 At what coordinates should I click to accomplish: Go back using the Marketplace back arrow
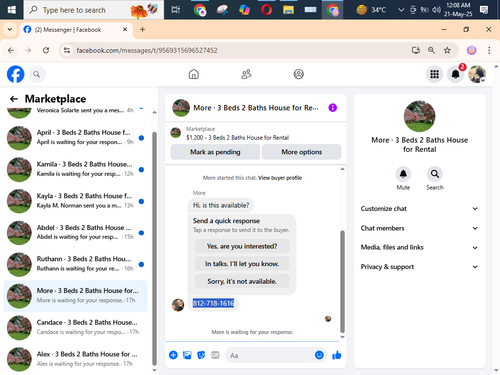[x=14, y=99]
